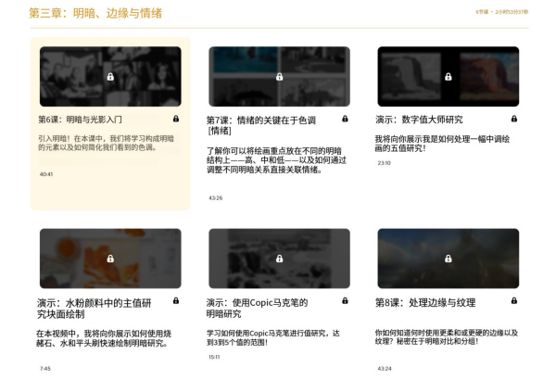Click lock icon on Copic马克笔 thumbnail
556x392 pixels.
coord(280,259)
